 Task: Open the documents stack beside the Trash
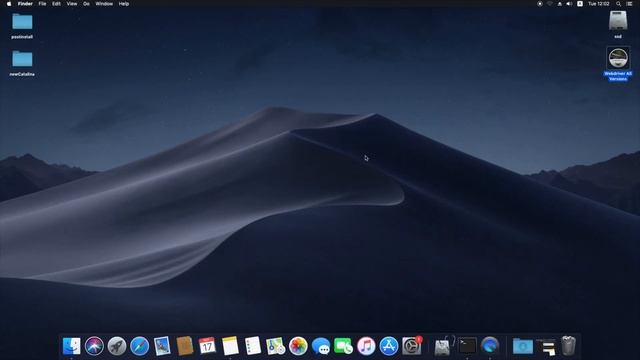click(546, 347)
